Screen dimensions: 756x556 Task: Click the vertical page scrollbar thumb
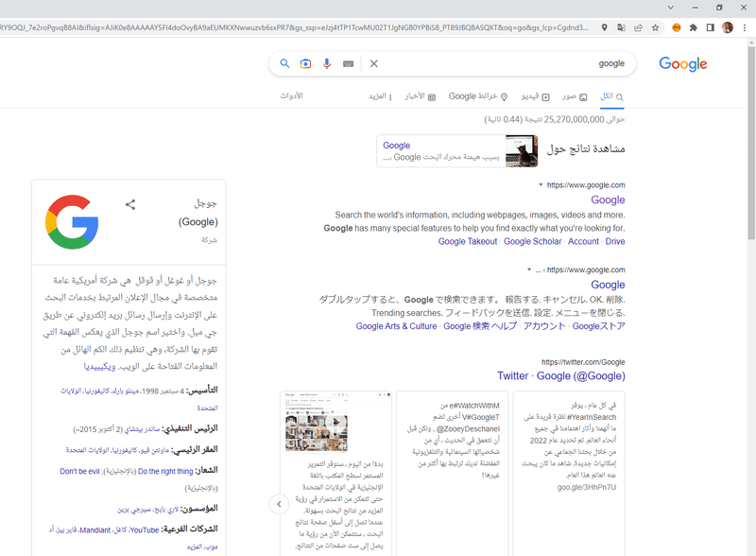(x=751, y=143)
